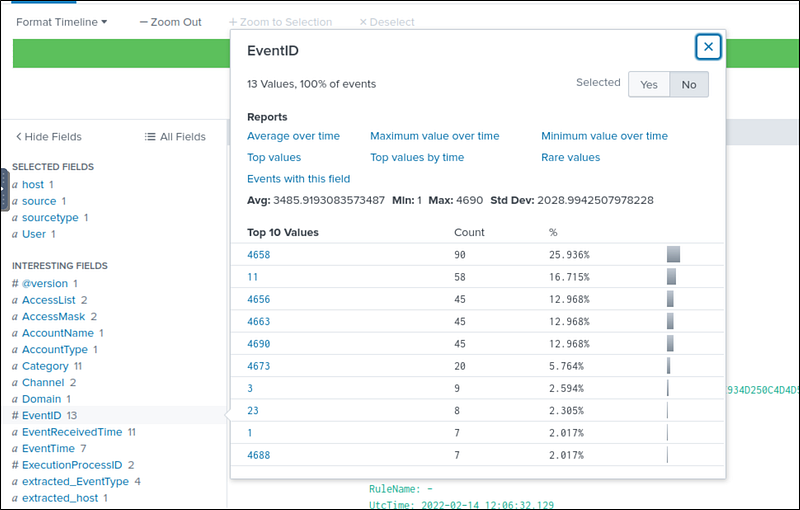
Task: Click Zoom Out on the timeline
Action: pyautogui.click(x=170, y=22)
